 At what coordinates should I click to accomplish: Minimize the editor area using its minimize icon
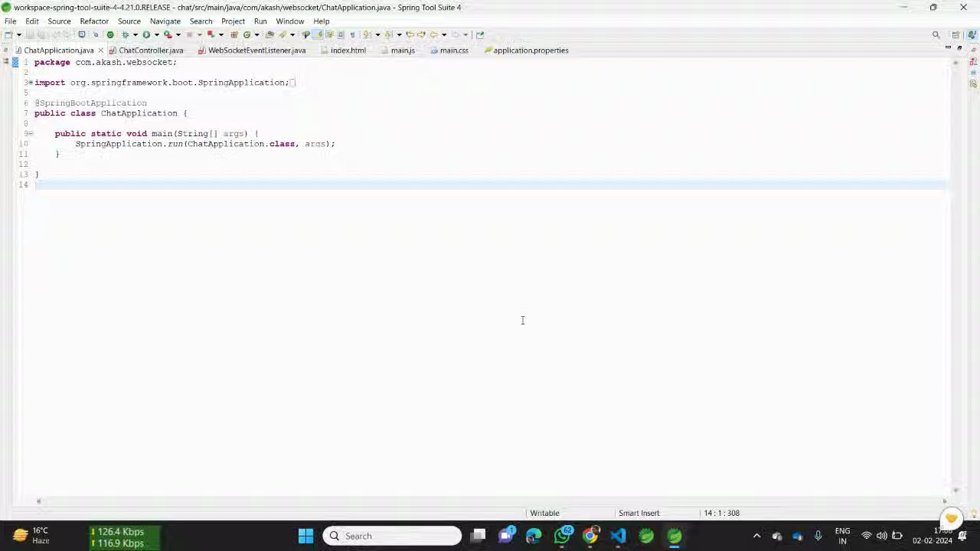(x=948, y=48)
